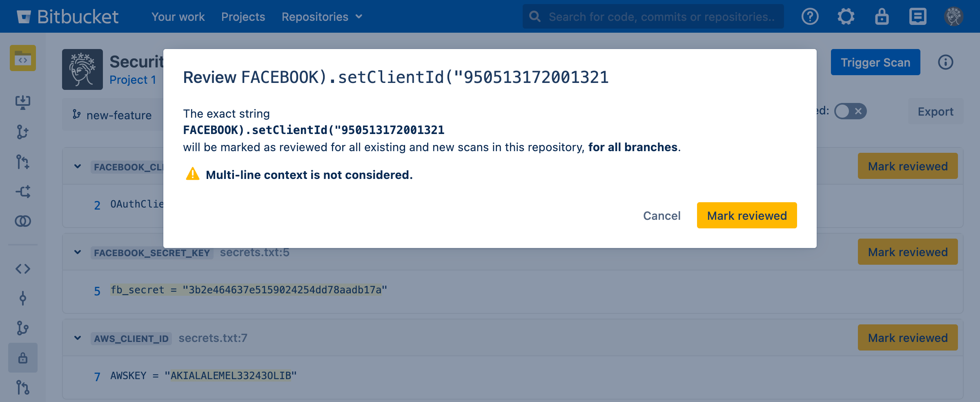
Task: Toggle the show reviewed switch
Action: point(850,111)
